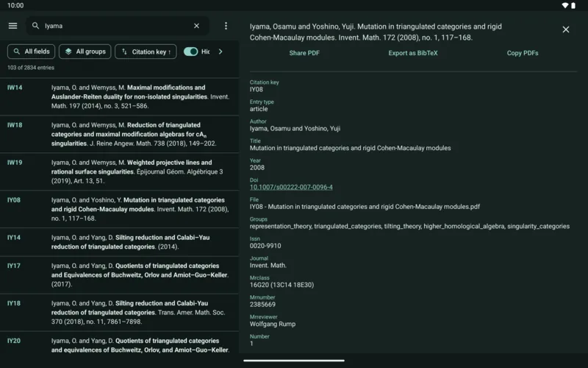Viewport: 588px width, 368px height.
Task: Select entry IW19 Weighted projective lines
Action: 119,171
